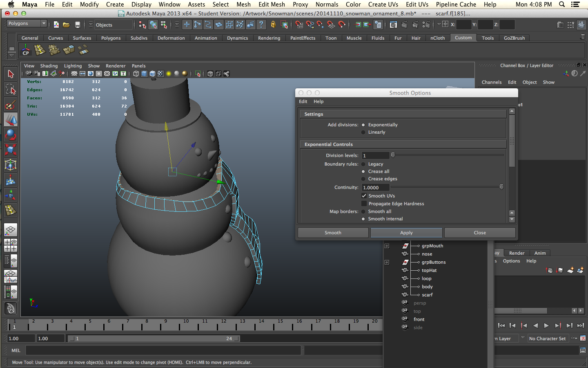This screenshot has width=588, height=368.
Task: Expand the grpButtons node in outliner
Action: [x=387, y=262]
